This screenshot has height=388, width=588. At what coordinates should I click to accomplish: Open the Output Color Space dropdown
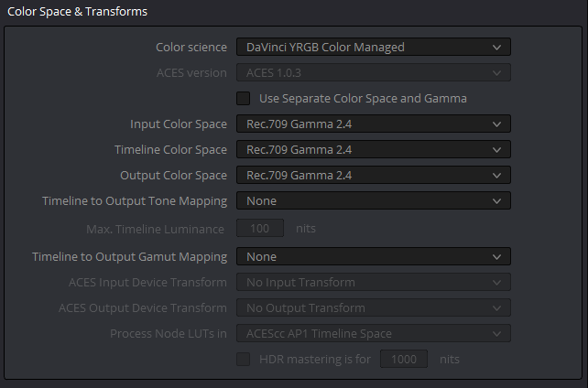(374, 176)
